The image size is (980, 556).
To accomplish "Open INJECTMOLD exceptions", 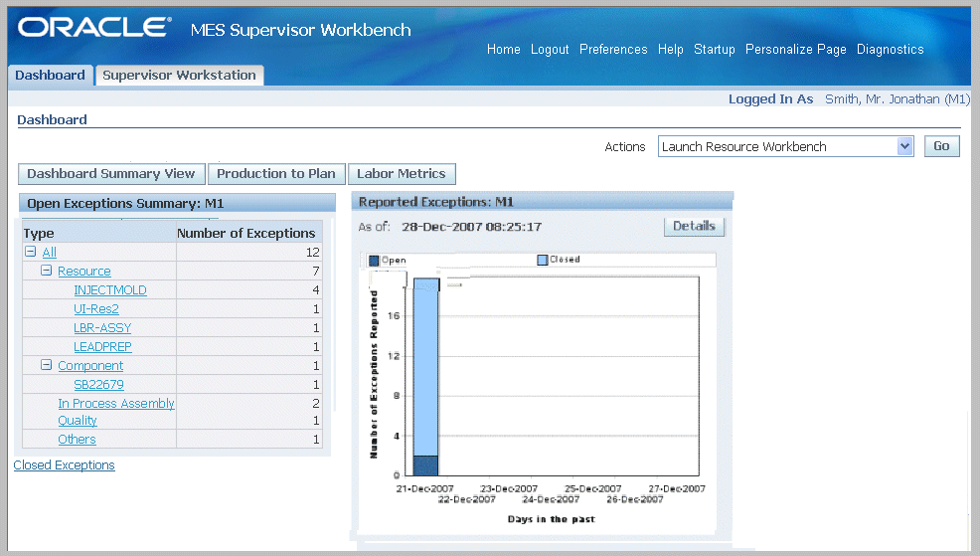I will point(110,290).
